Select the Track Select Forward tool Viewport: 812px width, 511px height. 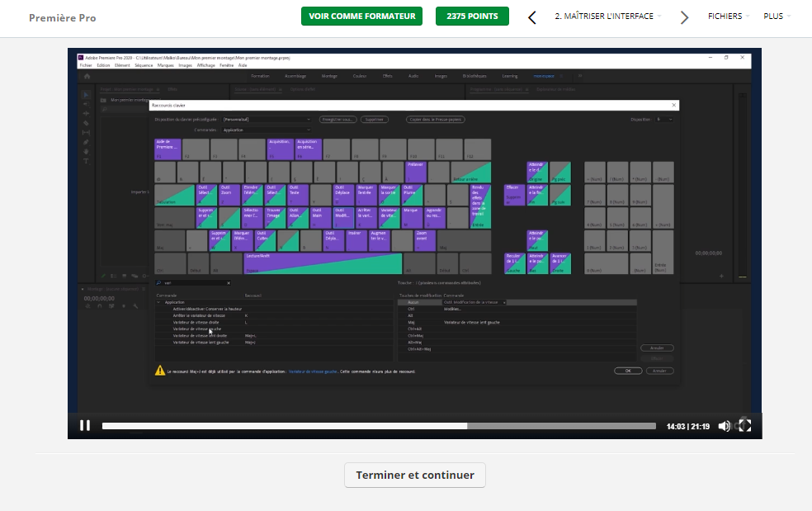[86, 104]
